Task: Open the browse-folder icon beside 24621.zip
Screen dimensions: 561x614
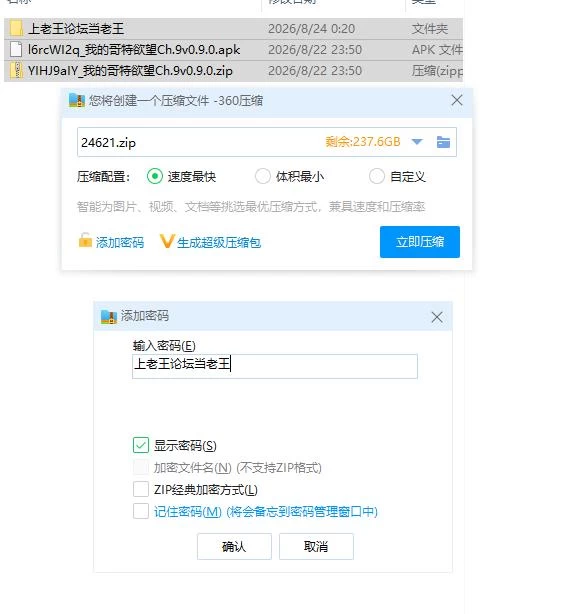Action: (443, 142)
